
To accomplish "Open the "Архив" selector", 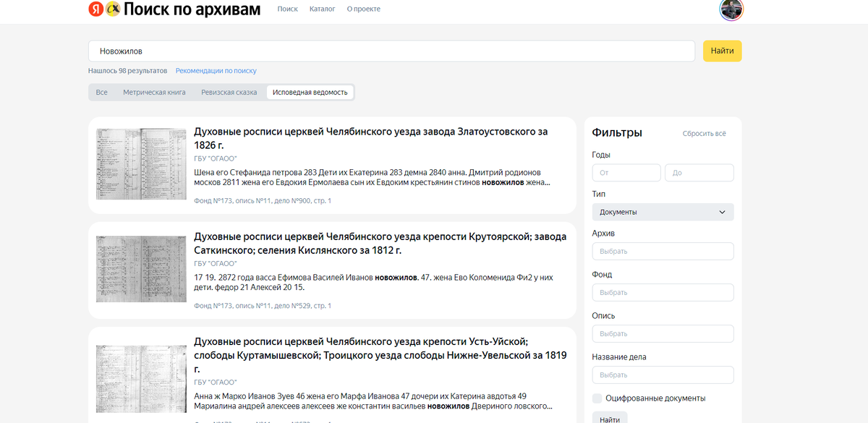I will 663,251.
